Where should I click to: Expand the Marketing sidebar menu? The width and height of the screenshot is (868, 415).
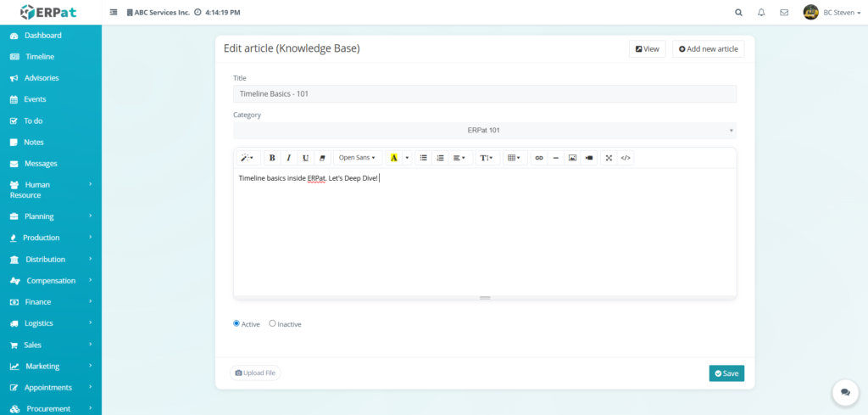[x=51, y=367]
